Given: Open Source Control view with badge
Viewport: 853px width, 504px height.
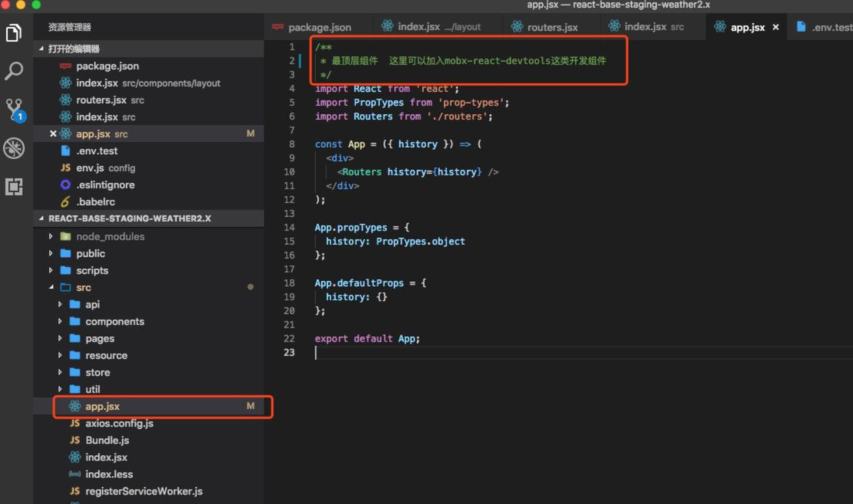Looking at the screenshot, I should [14, 109].
